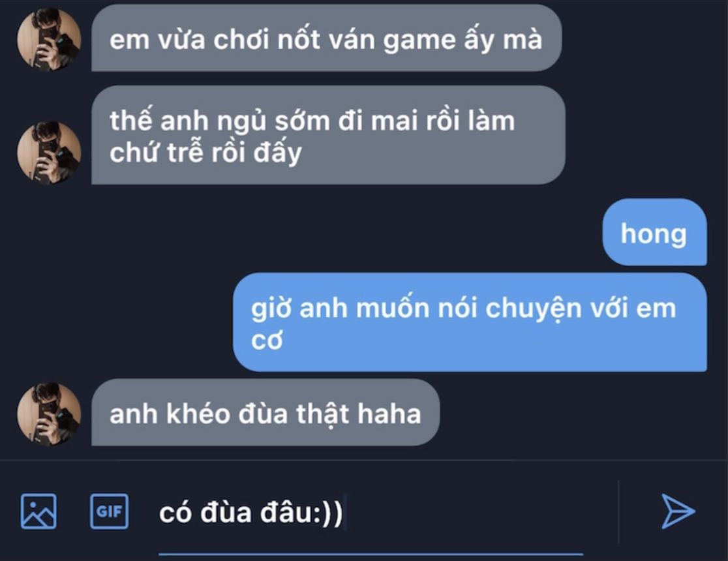Tap avatar beside "anh khéo đùa thật haha"
The height and width of the screenshot is (561, 728).
[49, 414]
